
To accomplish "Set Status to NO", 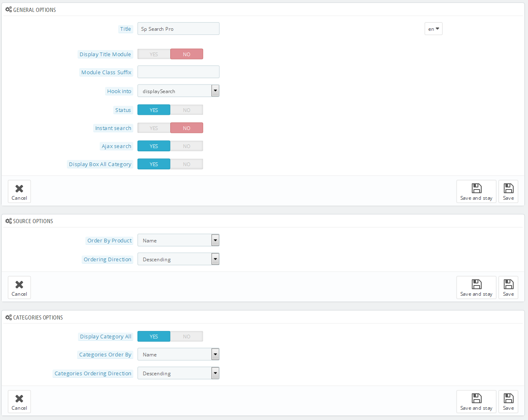I will 187,110.
